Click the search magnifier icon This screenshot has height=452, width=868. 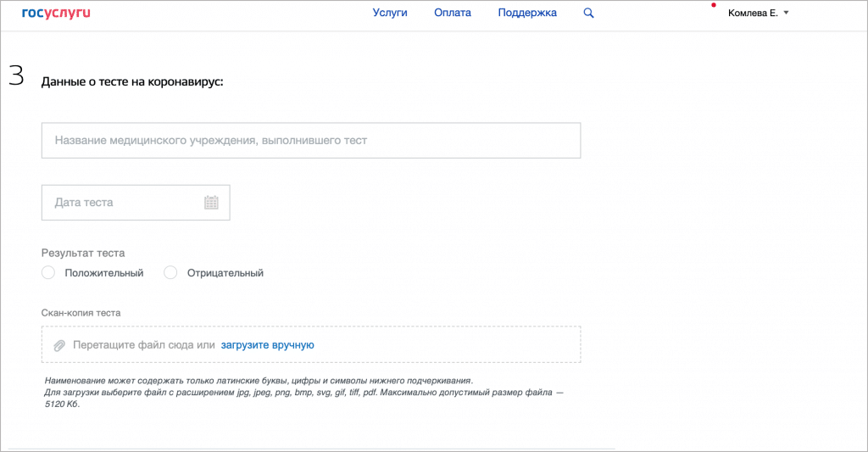click(588, 13)
